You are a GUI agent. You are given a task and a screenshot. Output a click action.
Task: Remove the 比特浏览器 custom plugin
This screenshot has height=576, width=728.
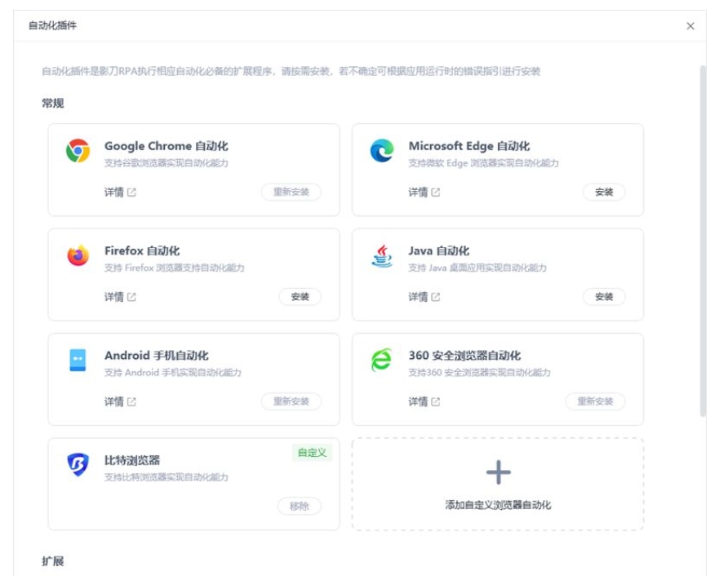tap(300, 507)
